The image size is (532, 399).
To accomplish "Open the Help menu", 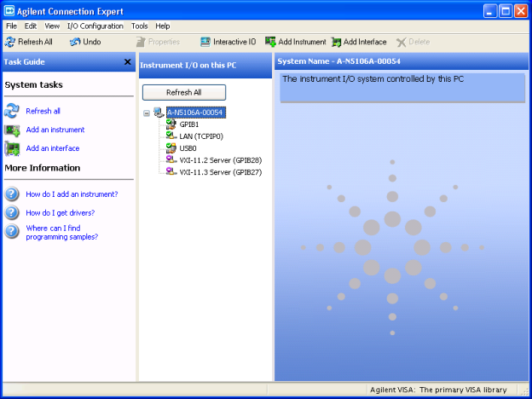I will (163, 26).
